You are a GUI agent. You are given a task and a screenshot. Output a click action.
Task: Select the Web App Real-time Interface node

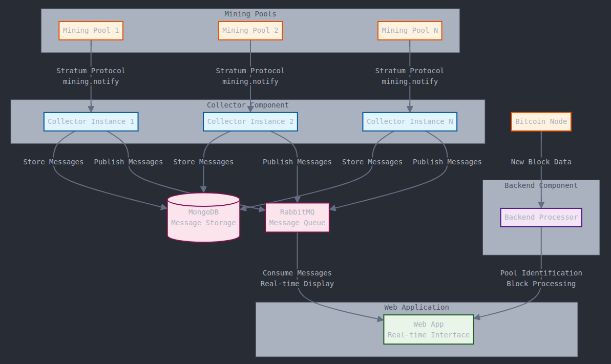click(428, 330)
